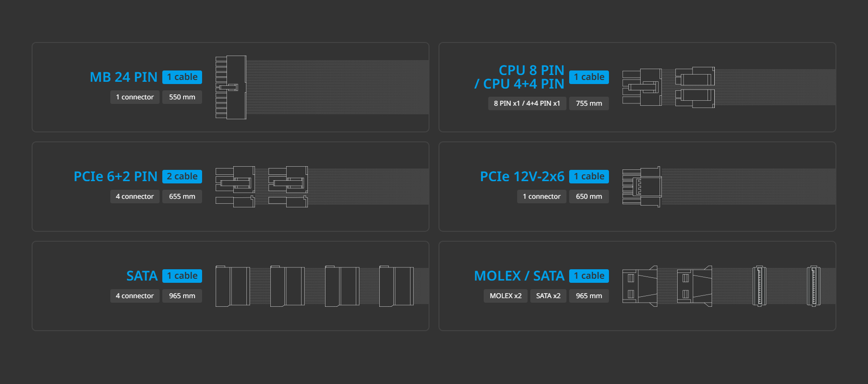This screenshot has height=384, width=868.
Task: Click the '8 PIN x1 / 4+4 PIN x1' tag
Action: [527, 103]
